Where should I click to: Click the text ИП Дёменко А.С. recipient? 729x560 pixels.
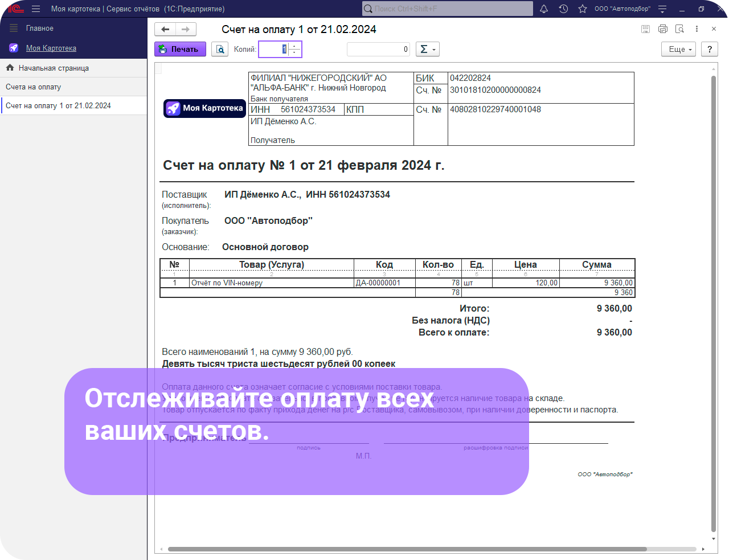(283, 121)
